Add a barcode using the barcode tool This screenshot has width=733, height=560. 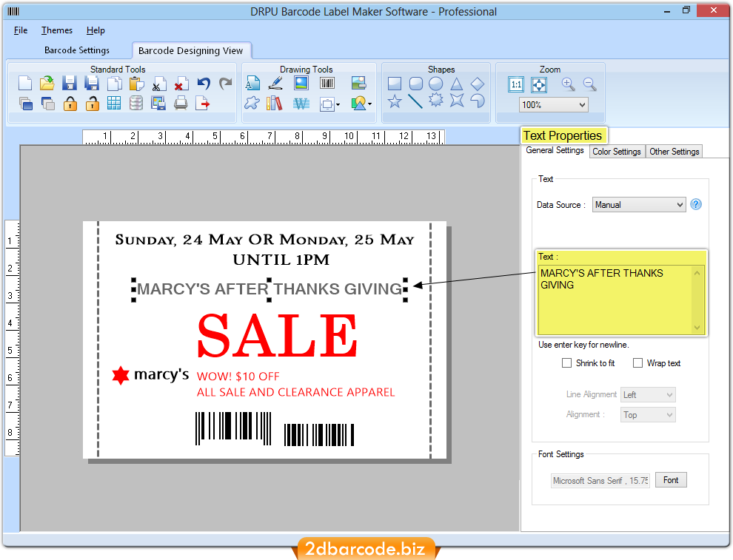click(x=327, y=84)
